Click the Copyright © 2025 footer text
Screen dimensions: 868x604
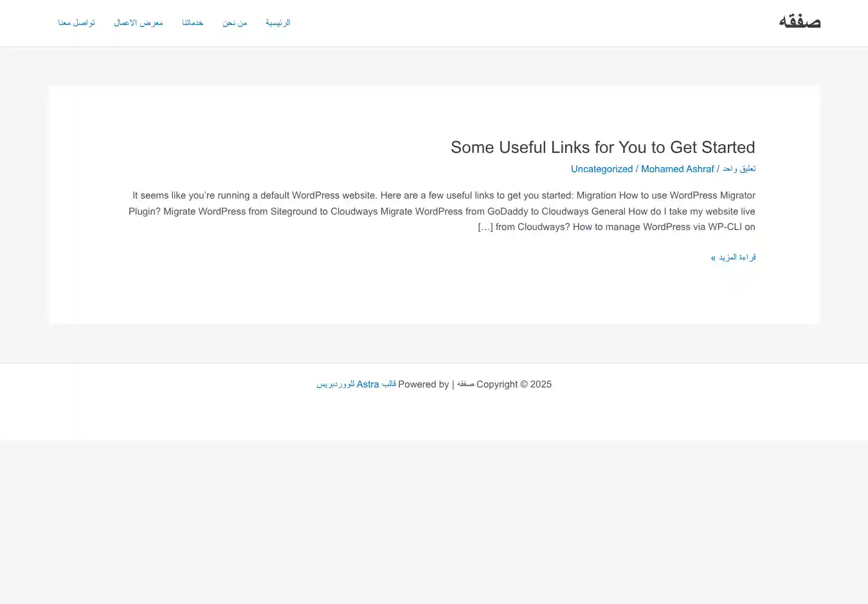click(514, 384)
